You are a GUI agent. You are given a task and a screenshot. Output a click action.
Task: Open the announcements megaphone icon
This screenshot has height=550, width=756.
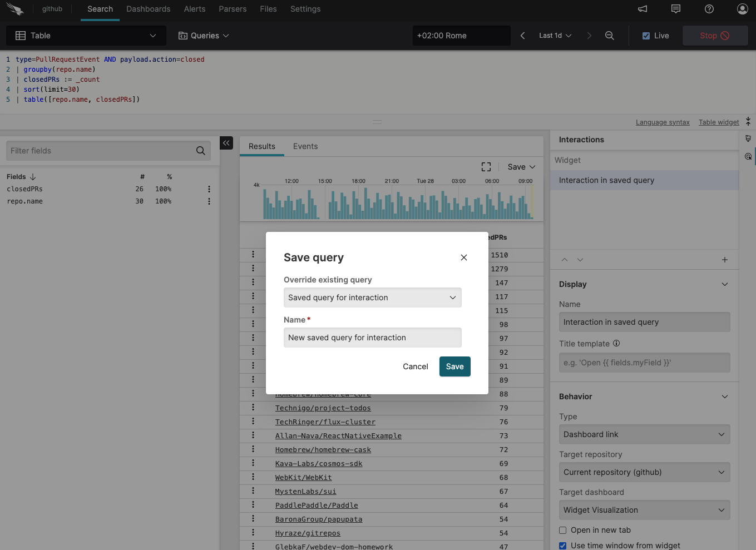[x=642, y=9]
